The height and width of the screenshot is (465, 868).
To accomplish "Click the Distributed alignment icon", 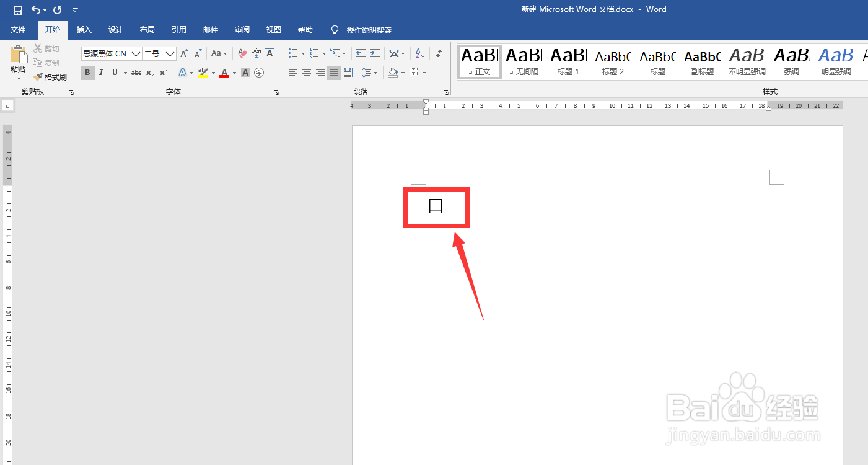I will pyautogui.click(x=348, y=73).
